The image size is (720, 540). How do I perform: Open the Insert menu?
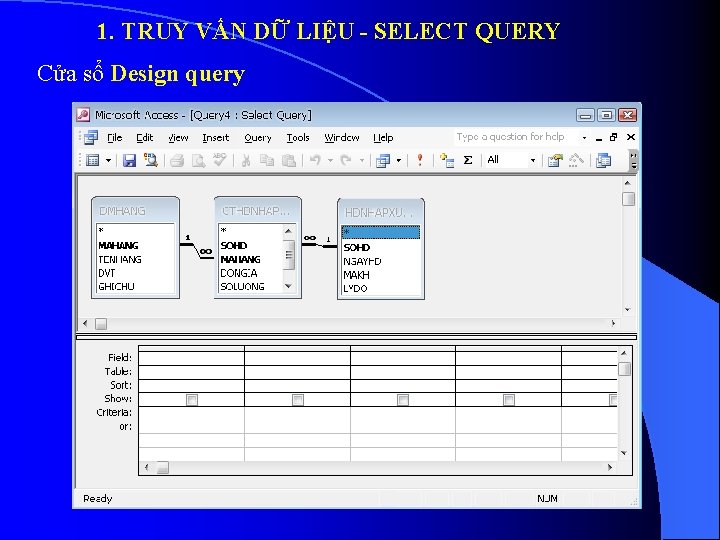click(x=215, y=138)
